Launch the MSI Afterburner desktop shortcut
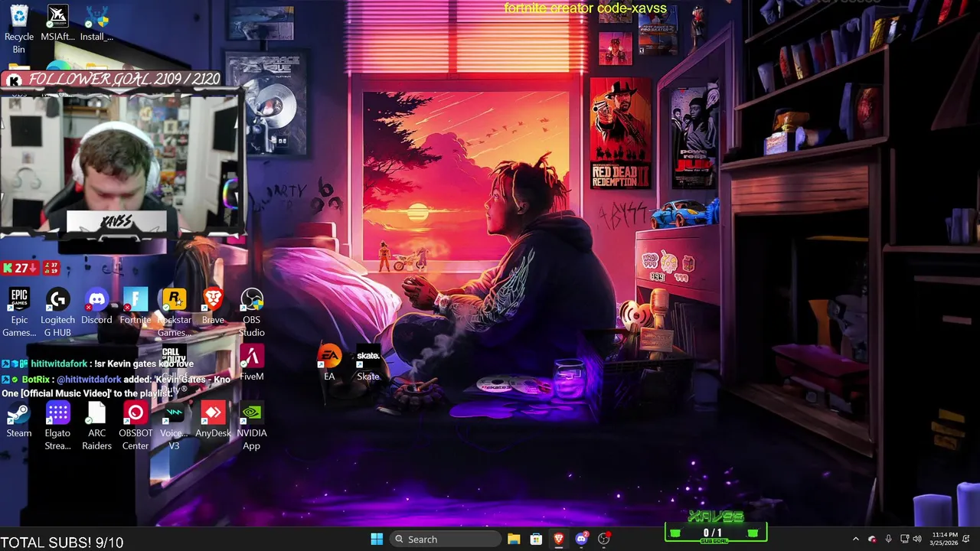980x551 pixels. tap(57, 24)
